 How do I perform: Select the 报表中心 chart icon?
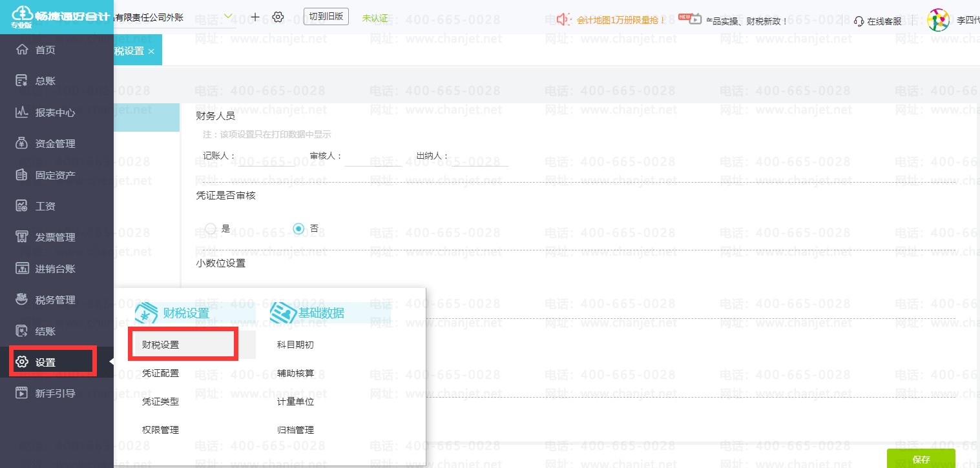pos(22,112)
